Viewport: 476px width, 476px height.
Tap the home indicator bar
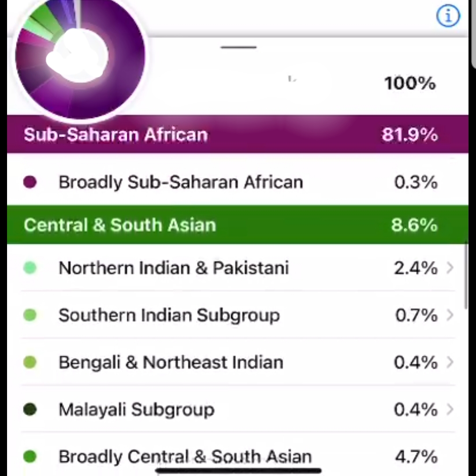238,471
